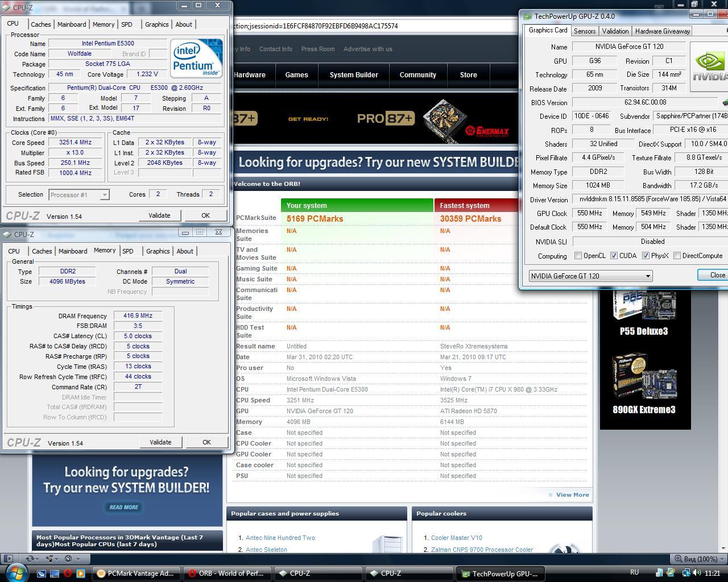Open Antec Nine Hundred Two link

(x=280, y=538)
